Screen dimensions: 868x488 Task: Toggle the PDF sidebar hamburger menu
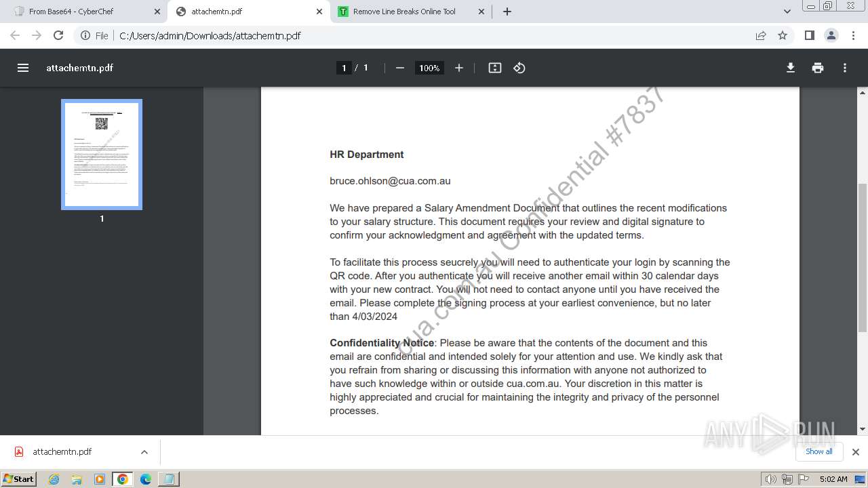tap(23, 68)
